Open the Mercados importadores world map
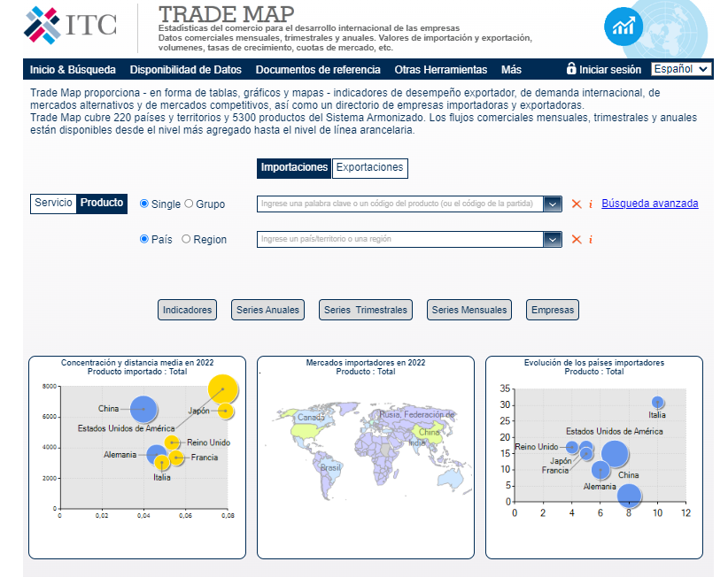 point(366,458)
